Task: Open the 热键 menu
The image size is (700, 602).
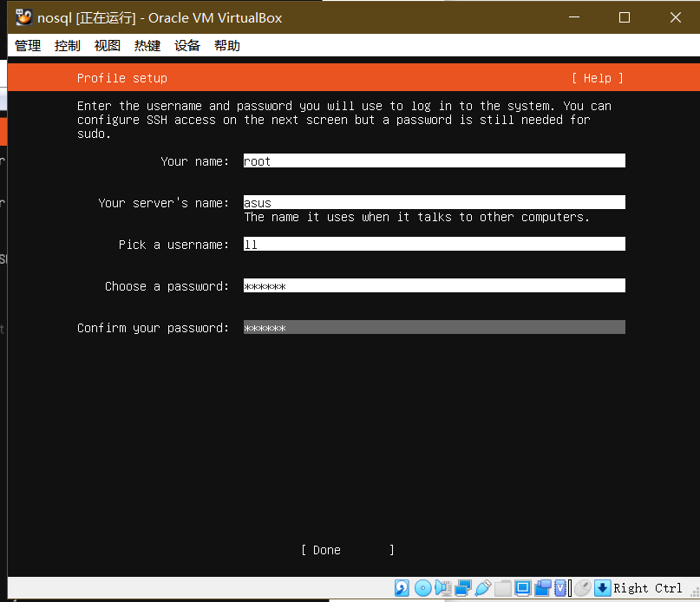Action: pos(147,46)
